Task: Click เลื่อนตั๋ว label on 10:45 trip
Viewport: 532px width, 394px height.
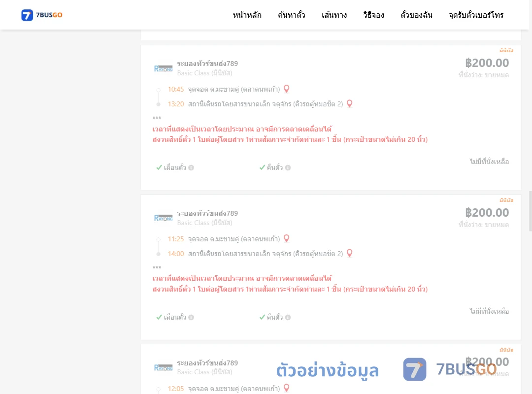Action: (175, 167)
